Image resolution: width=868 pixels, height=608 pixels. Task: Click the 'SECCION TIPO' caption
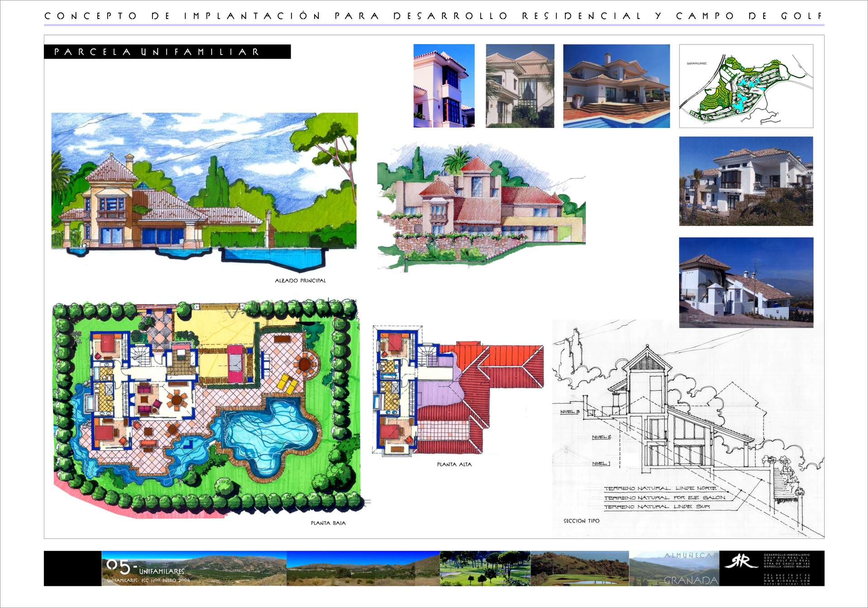point(581,521)
